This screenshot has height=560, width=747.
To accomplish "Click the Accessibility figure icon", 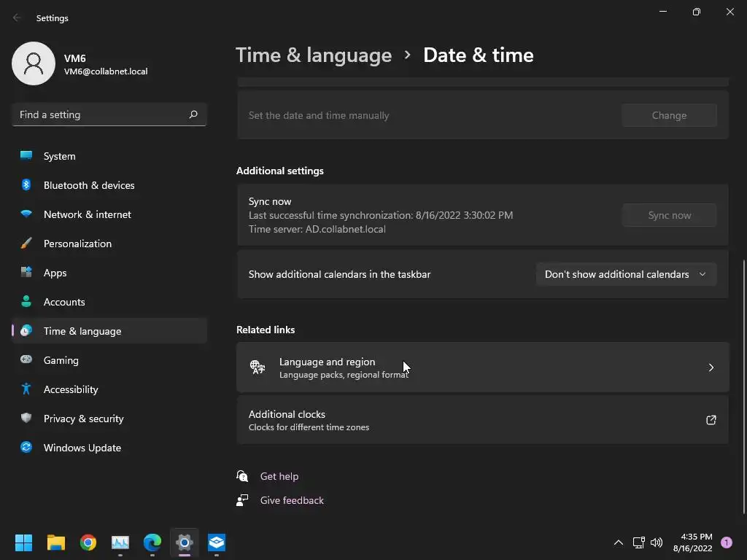I will 26,389.
